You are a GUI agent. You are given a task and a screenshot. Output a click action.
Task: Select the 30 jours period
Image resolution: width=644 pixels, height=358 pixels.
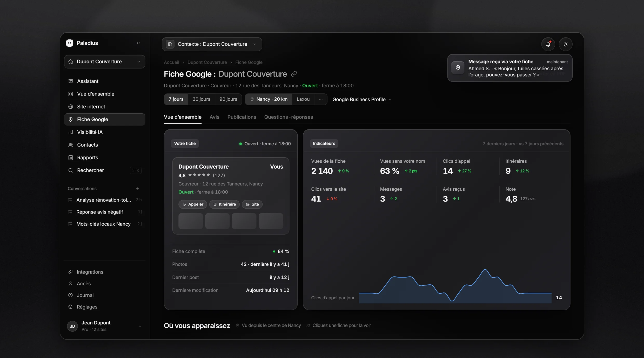201,99
